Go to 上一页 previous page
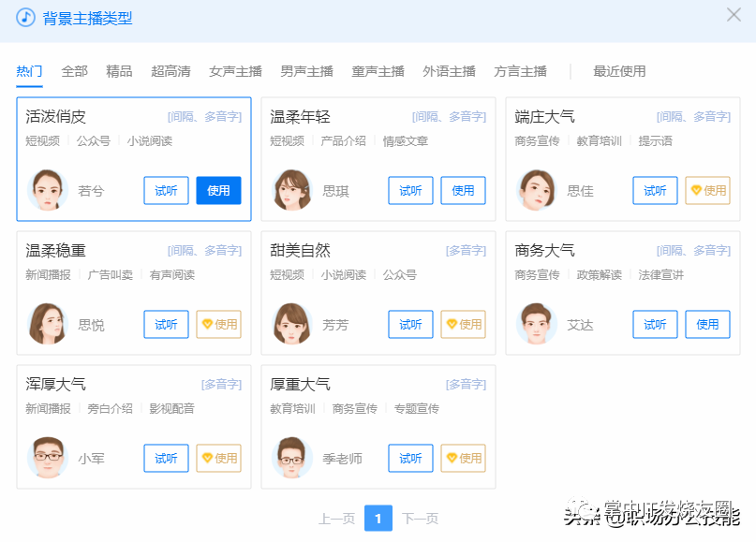 point(336,519)
